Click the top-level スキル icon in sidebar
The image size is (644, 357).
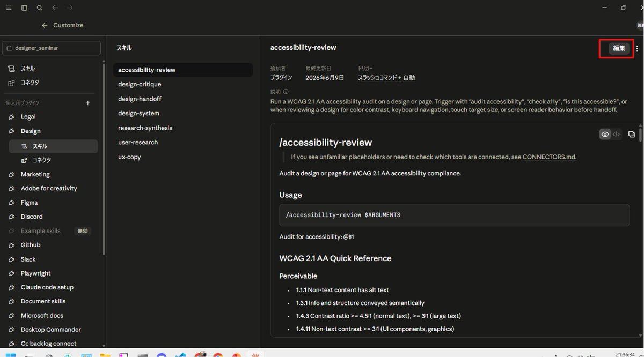[11, 69]
